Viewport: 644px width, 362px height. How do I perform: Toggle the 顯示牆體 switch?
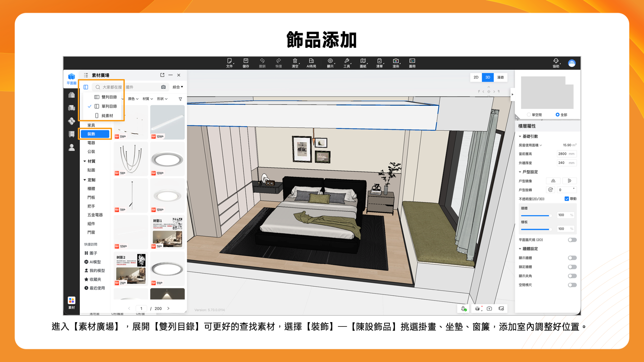click(572, 258)
